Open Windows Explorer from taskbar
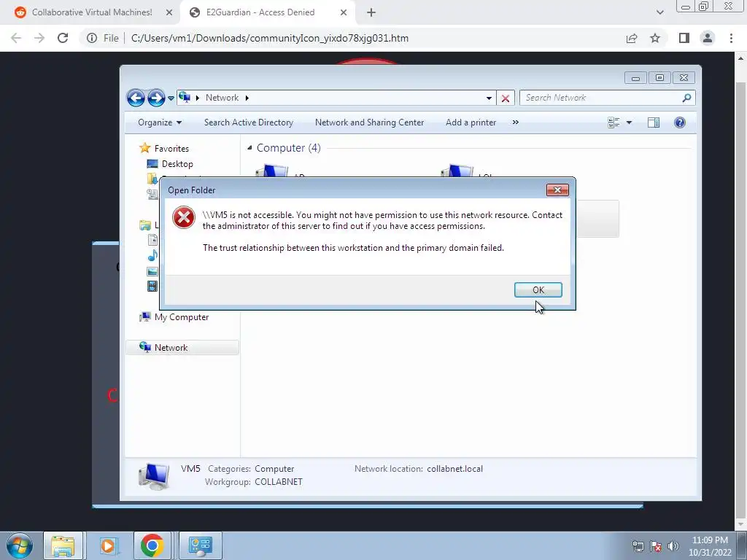Image resolution: width=747 pixels, height=560 pixels. pyautogui.click(x=63, y=545)
